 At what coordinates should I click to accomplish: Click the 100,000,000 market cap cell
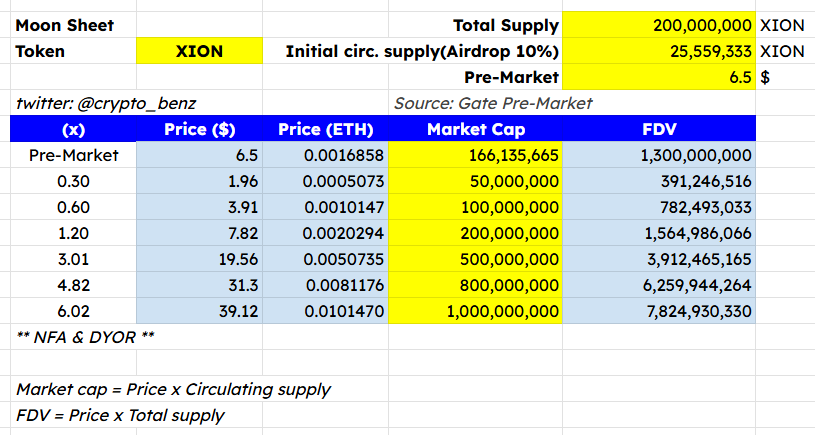(475, 207)
